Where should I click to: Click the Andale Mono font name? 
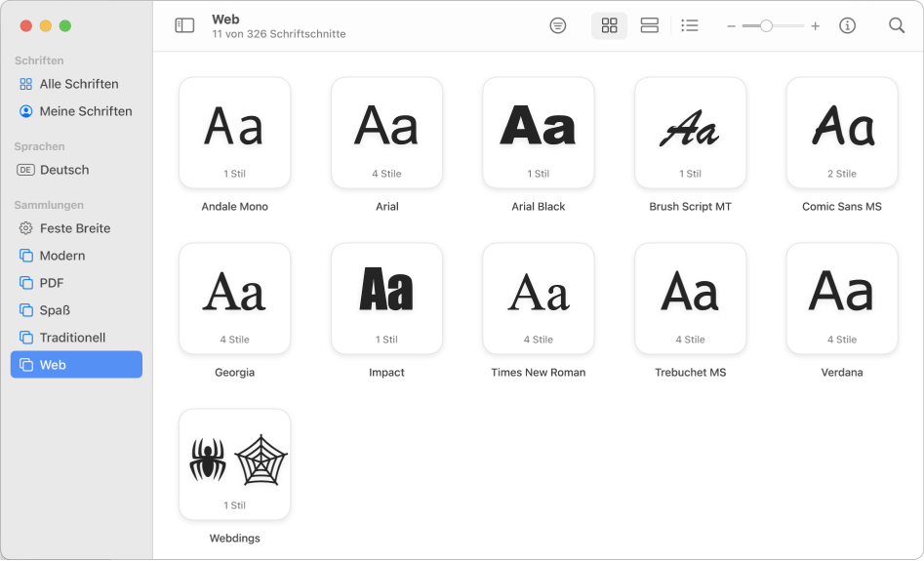234,206
